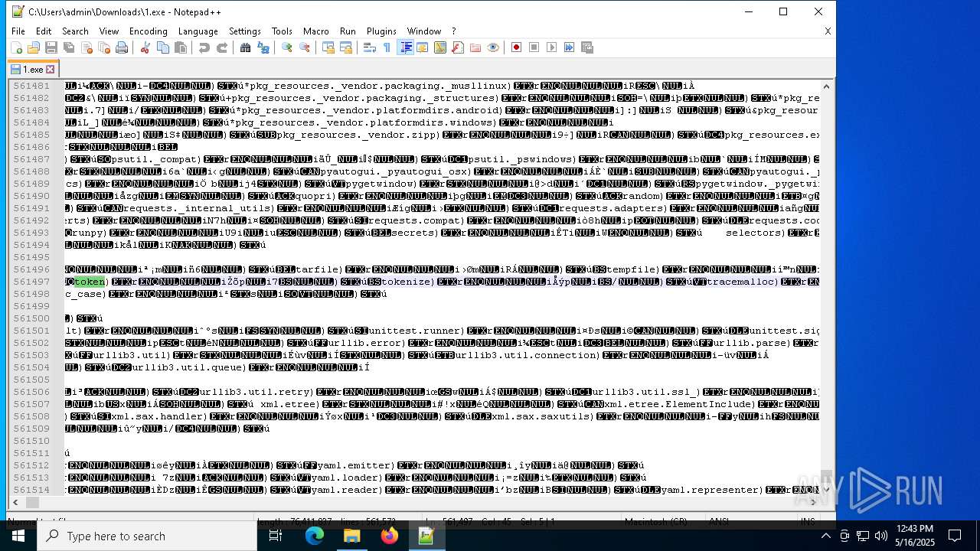980x551 pixels.
Task: Open Find dialog with binoculars icon
Action: (x=245, y=47)
